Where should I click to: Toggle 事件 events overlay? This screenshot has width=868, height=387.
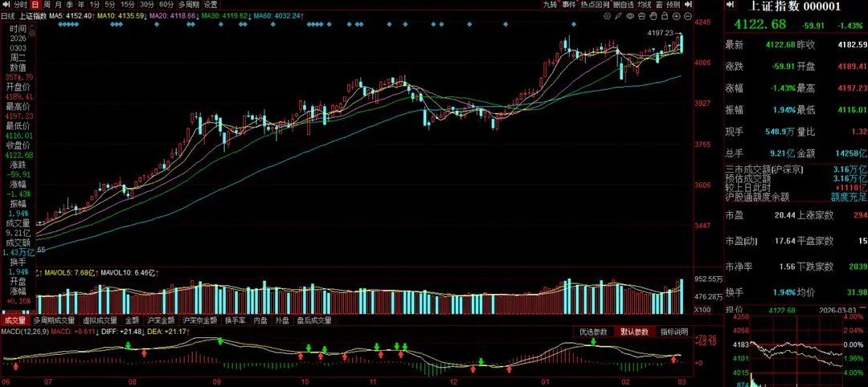[x=569, y=5]
